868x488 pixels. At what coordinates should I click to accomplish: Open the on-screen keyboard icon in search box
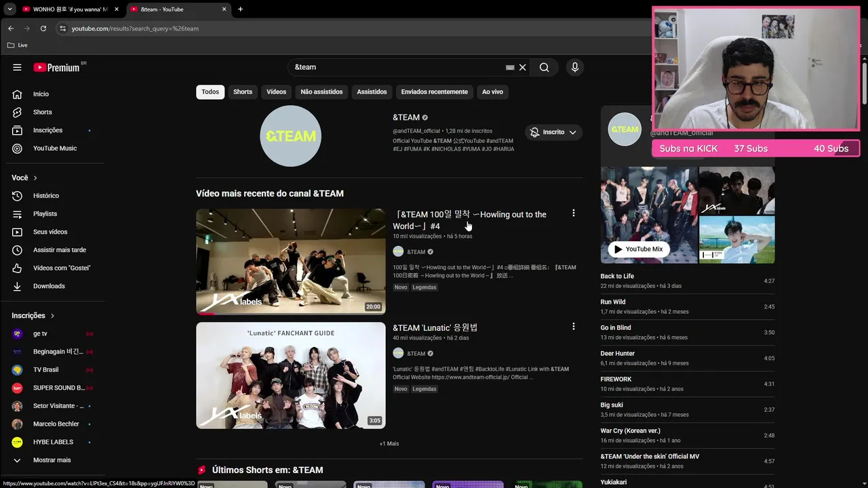pyautogui.click(x=510, y=67)
